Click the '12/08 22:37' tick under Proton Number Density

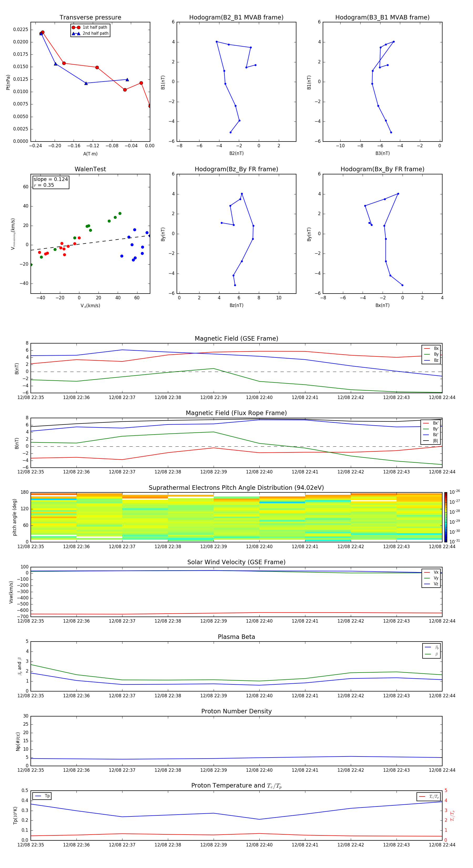[x=122, y=770]
